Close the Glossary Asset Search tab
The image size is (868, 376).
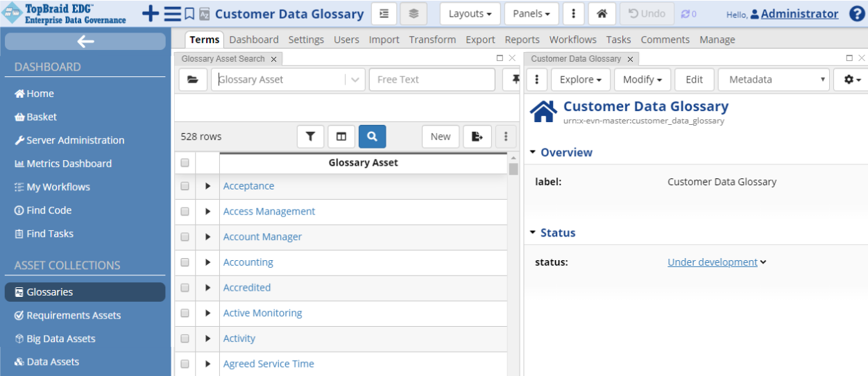pos(273,60)
